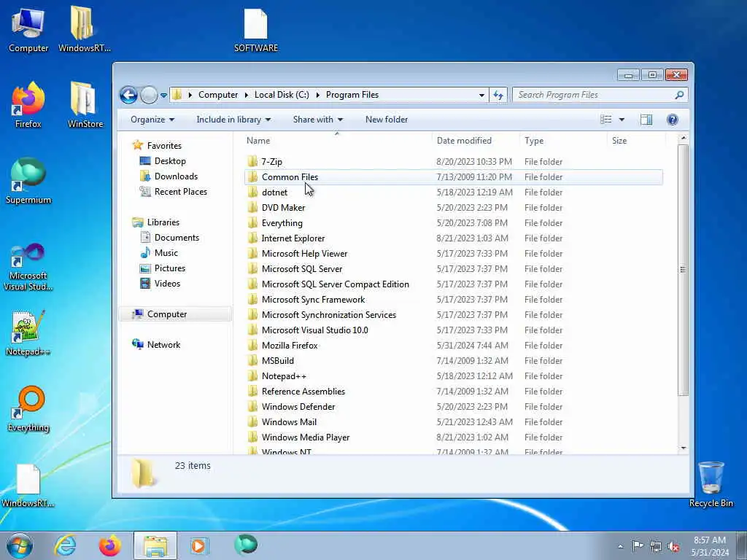Select the Everything desktop shortcut
Viewport: 747px width, 560px height.
coord(28,409)
